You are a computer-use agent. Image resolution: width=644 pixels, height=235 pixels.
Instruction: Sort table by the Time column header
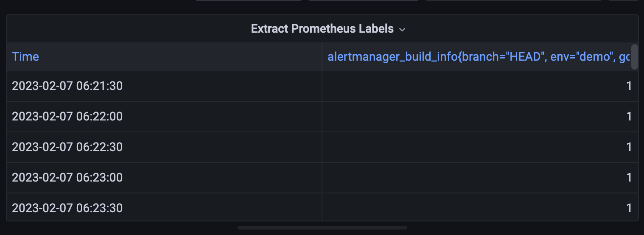pyautogui.click(x=25, y=57)
